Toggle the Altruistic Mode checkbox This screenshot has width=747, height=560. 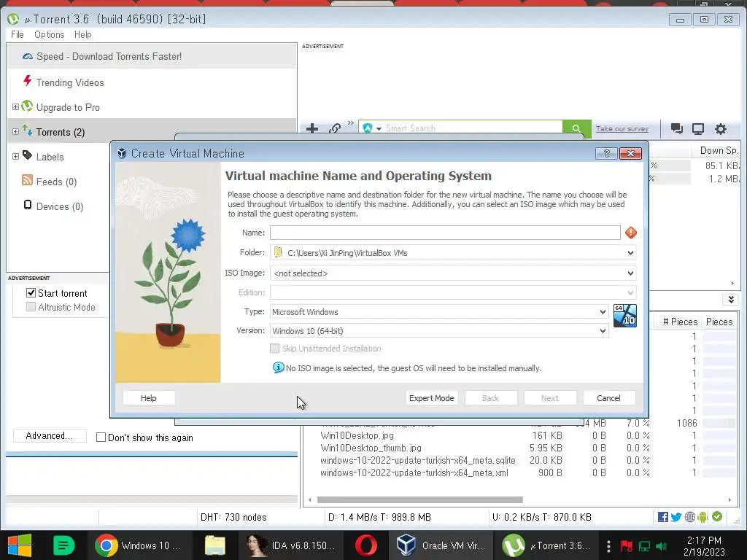[x=31, y=307]
